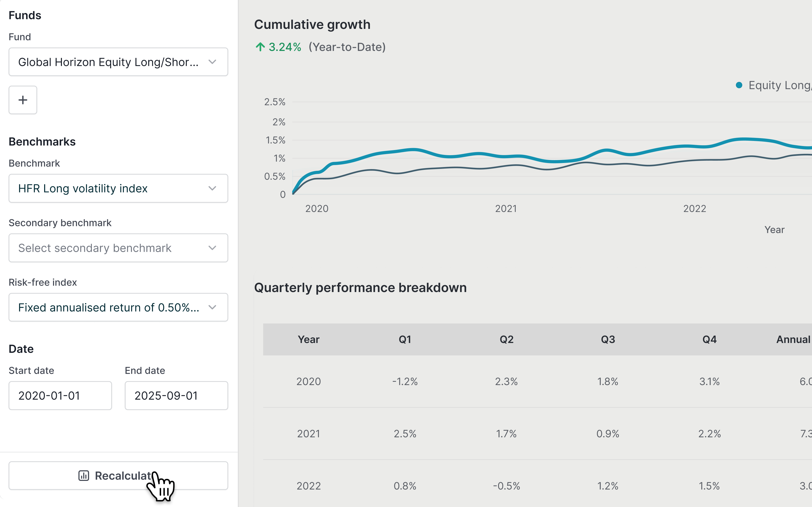Open the Fund dropdown showing Global Horizon Equity
Viewport: 812px width, 507px height.
tap(118, 62)
